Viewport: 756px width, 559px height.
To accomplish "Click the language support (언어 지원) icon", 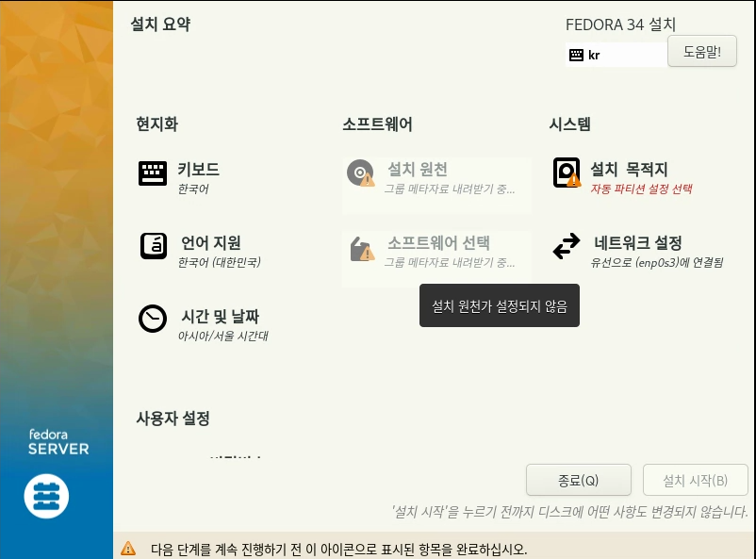I will tap(154, 246).
